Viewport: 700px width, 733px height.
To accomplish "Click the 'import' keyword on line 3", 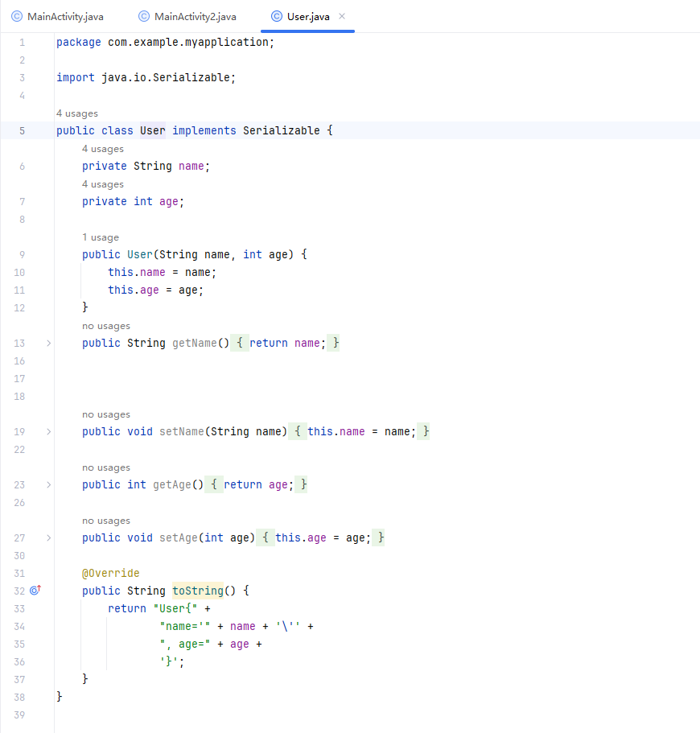I will (76, 77).
